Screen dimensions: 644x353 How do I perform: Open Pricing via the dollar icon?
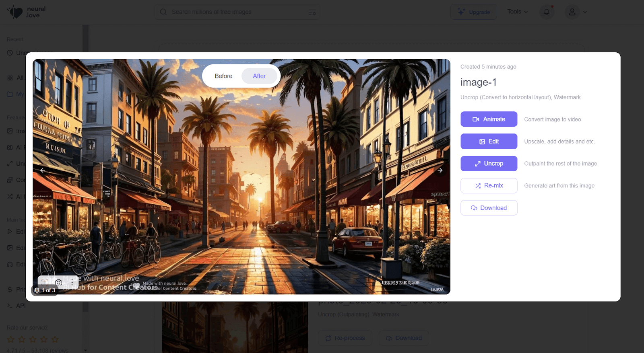(x=10, y=289)
